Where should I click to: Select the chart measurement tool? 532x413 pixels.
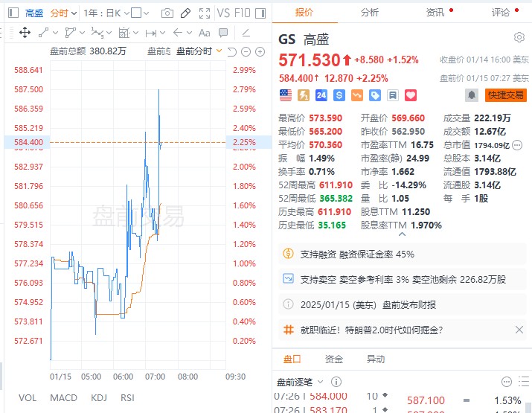(x=124, y=33)
